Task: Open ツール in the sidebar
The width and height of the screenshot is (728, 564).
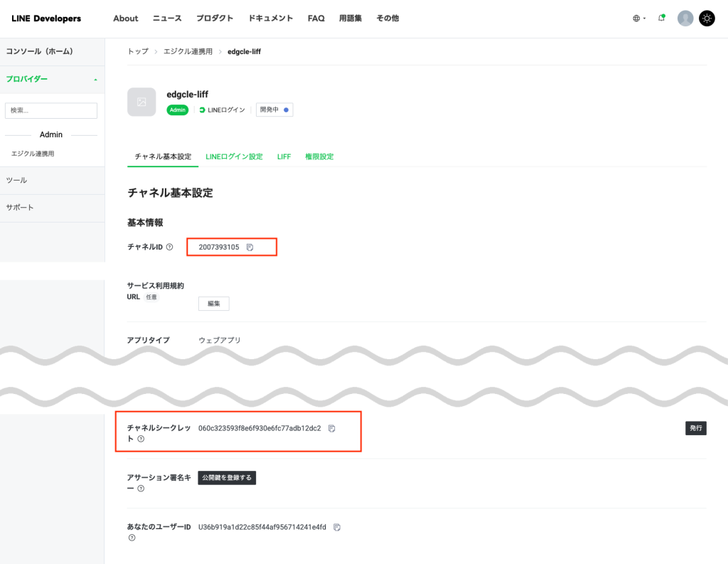Action: coord(52,180)
